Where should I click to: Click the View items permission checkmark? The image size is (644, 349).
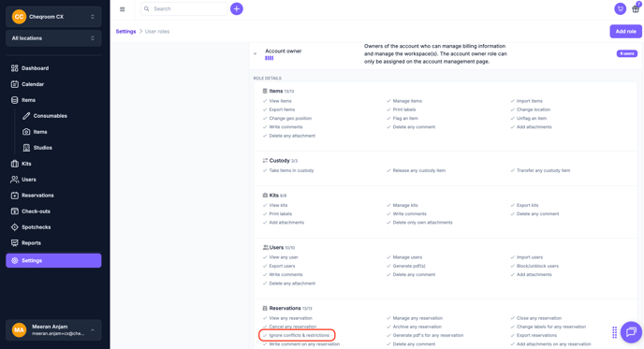coord(265,101)
